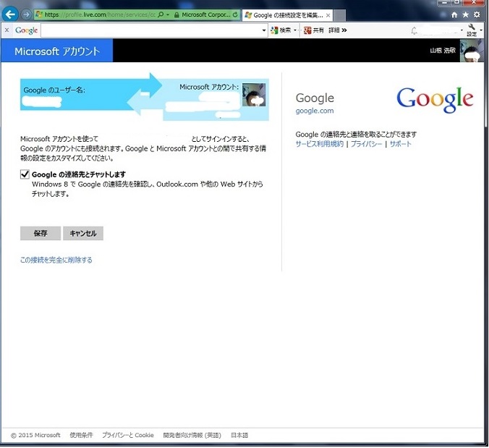Viewport: 489px width, 448px height.
Task: Click the profile photo in the black header
Action: (471, 51)
